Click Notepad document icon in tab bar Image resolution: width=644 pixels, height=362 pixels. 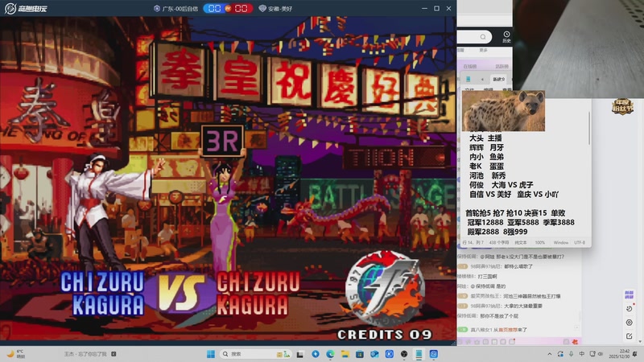pyautogui.click(x=469, y=79)
